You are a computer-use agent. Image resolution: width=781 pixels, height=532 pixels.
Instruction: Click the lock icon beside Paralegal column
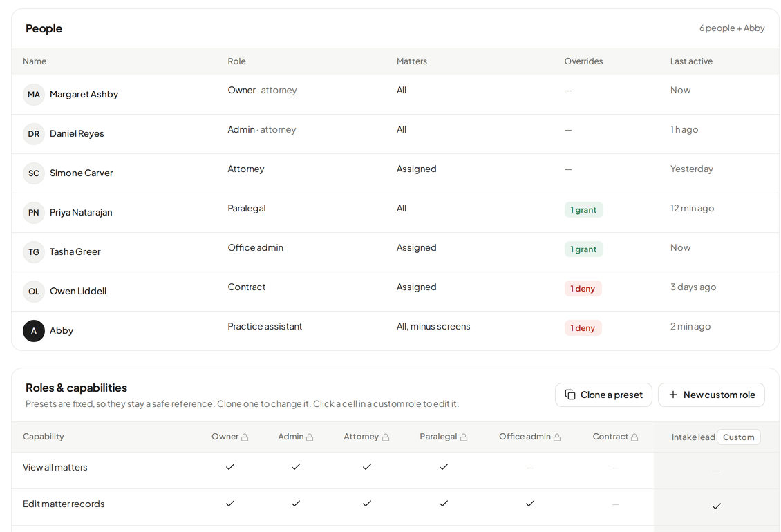464,437
